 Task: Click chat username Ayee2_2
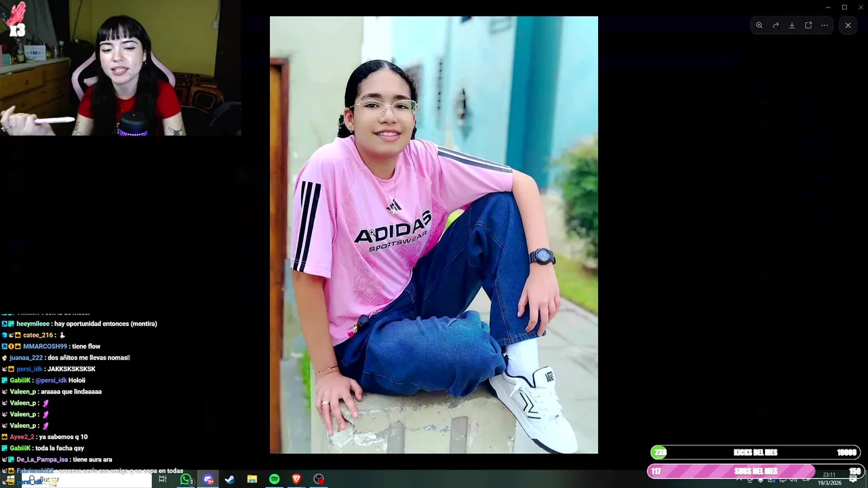pos(22,437)
